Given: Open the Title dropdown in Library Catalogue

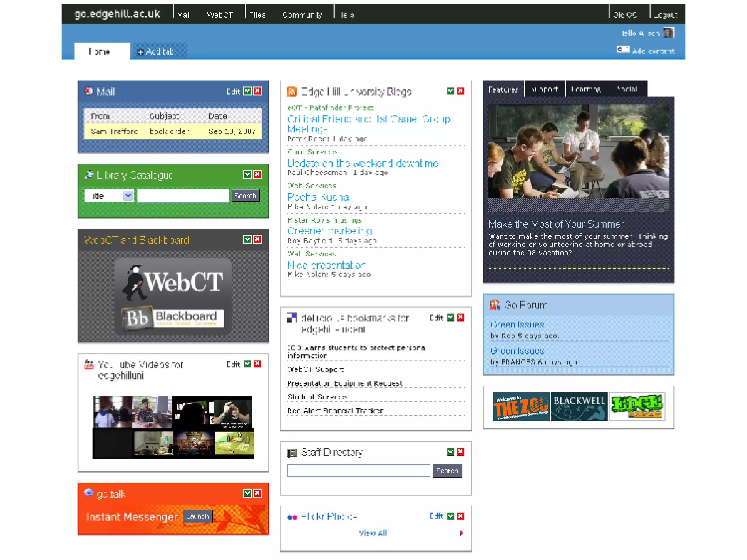Looking at the screenshot, I should click(x=128, y=196).
